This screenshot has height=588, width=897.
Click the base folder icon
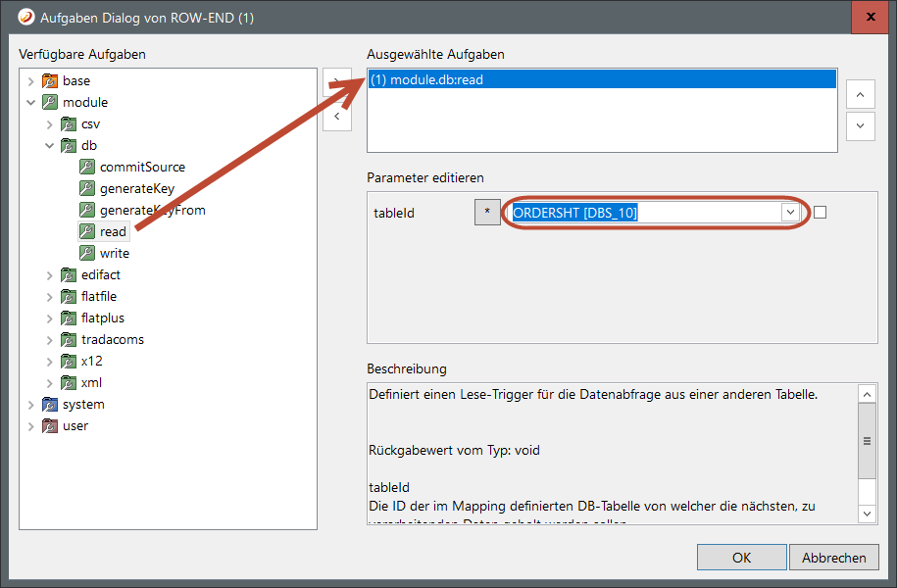click(x=50, y=80)
